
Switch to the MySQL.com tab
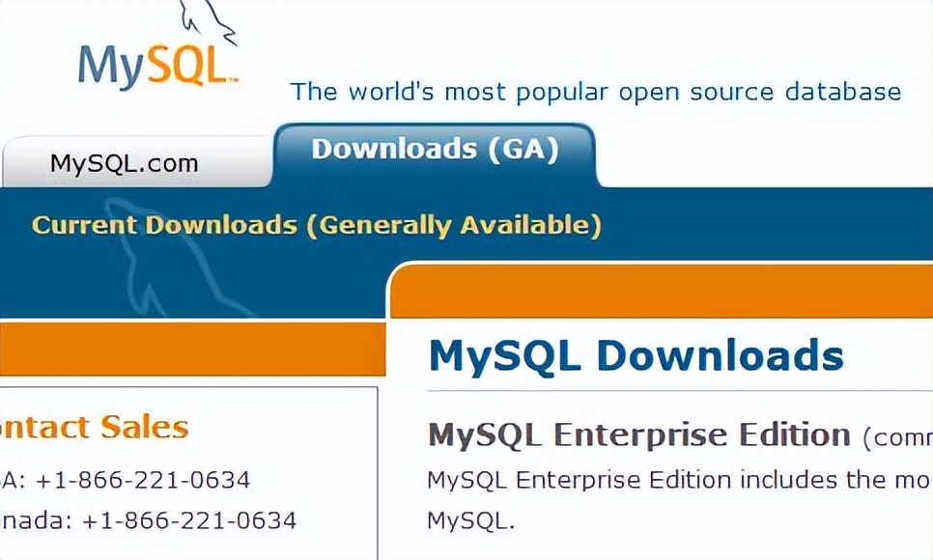[127, 162]
